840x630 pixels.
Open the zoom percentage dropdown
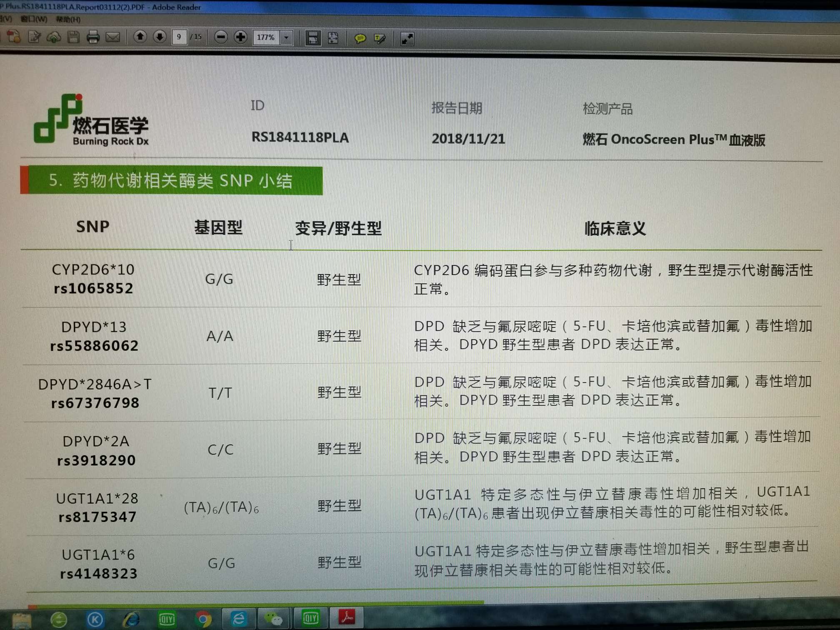coord(286,38)
